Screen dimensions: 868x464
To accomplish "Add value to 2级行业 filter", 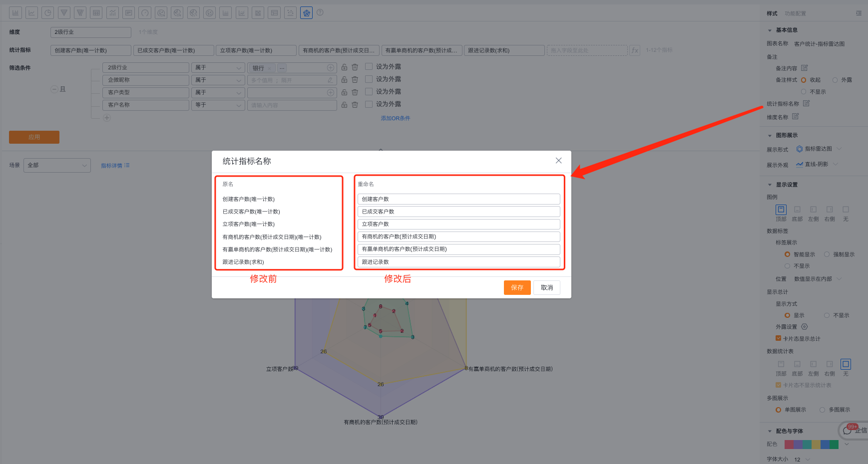I will (x=331, y=67).
